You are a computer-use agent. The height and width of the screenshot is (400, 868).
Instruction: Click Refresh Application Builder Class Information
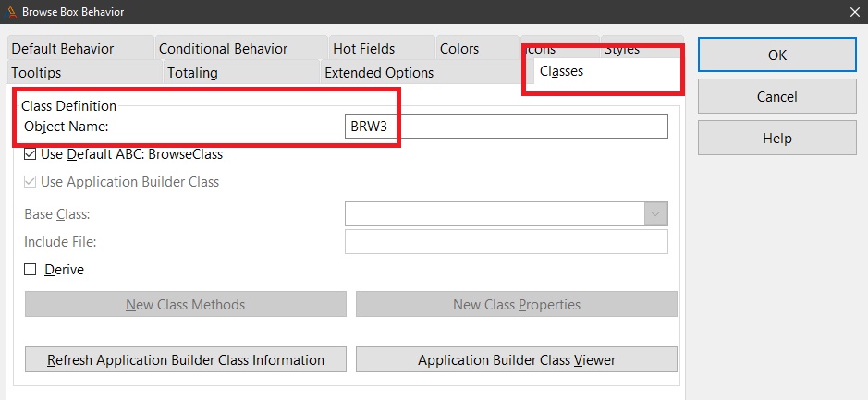pos(186,359)
